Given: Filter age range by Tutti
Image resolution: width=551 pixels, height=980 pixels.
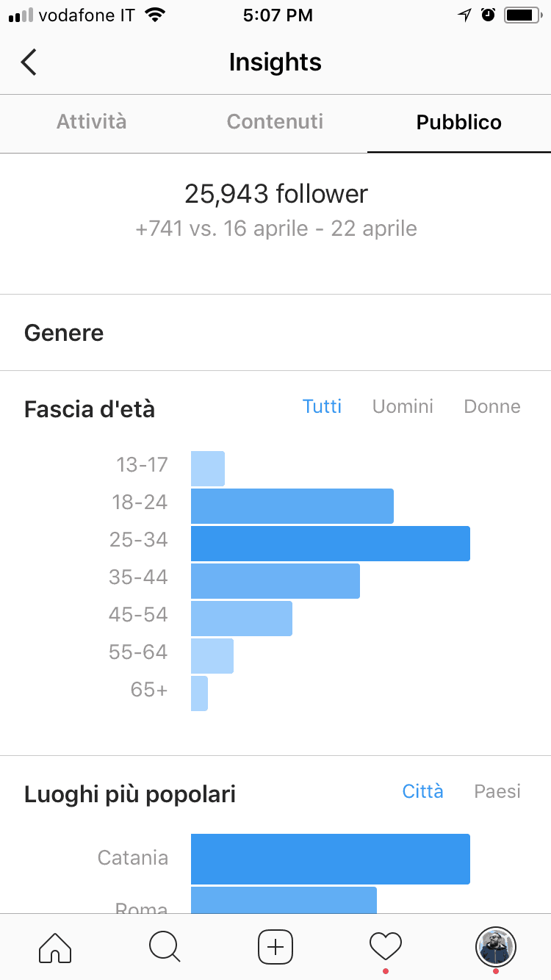Looking at the screenshot, I should (322, 406).
